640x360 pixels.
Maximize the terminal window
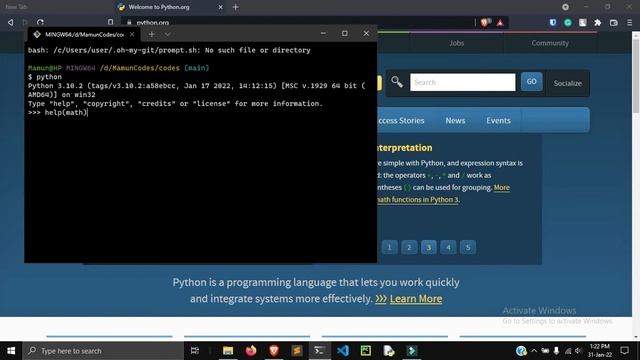[x=344, y=33]
